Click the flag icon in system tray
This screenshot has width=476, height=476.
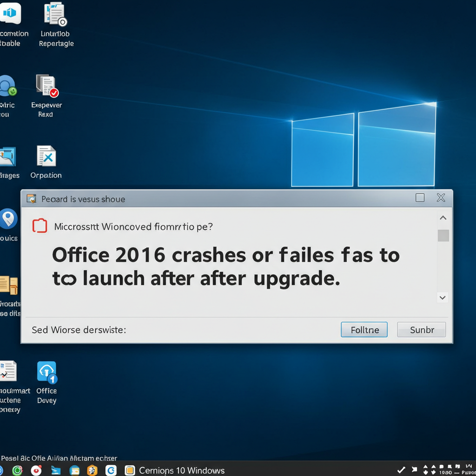point(414,469)
